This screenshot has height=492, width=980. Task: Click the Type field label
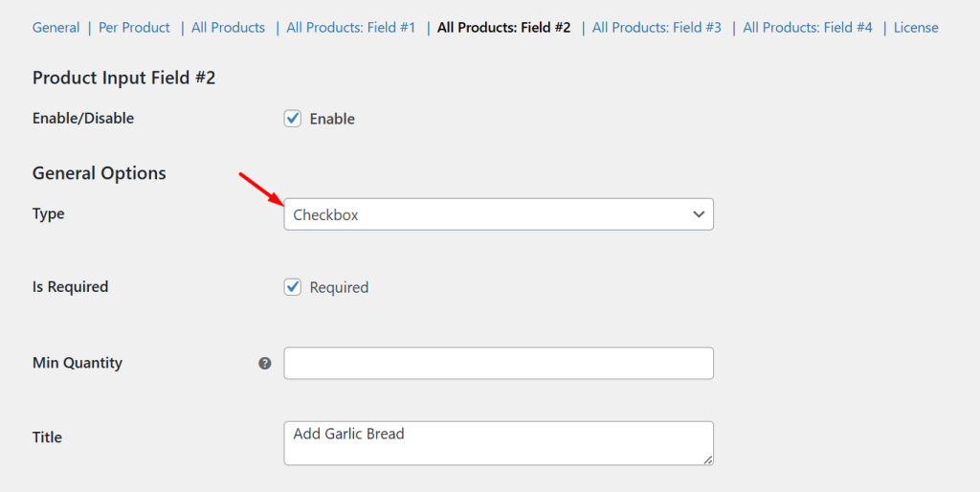(x=49, y=213)
